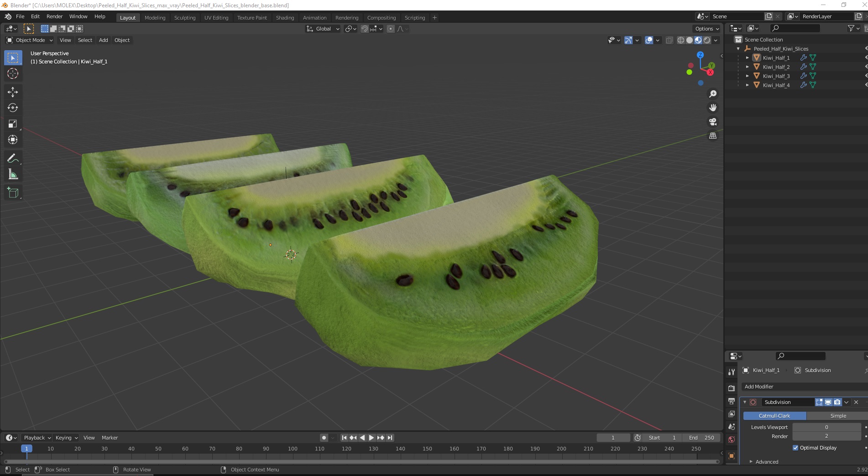Click the Pan view hand icon
The width and height of the screenshot is (868, 476).
(713, 108)
